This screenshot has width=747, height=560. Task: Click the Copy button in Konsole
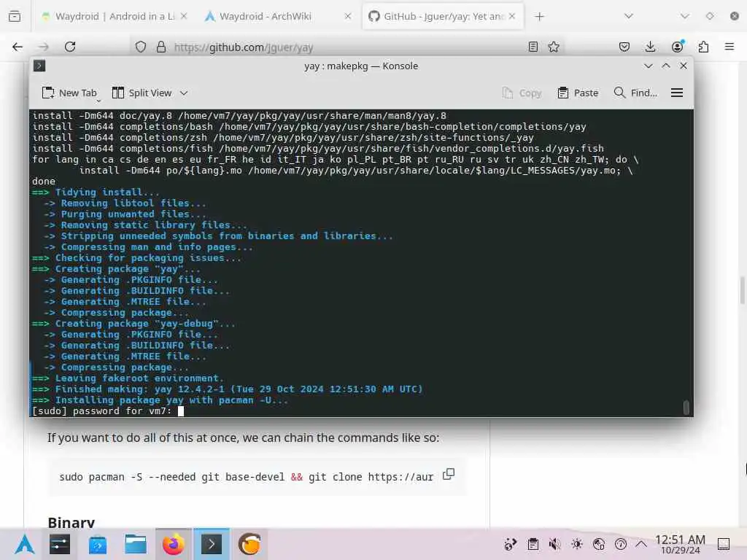click(x=522, y=93)
